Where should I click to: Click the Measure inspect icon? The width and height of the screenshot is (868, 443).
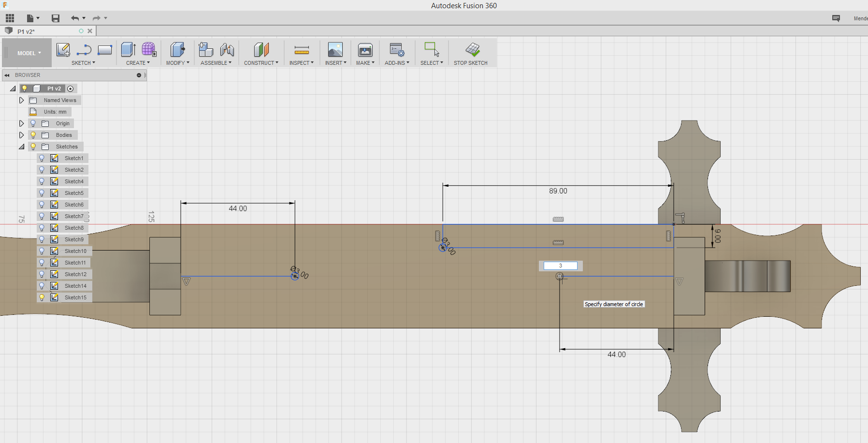point(302,50)
